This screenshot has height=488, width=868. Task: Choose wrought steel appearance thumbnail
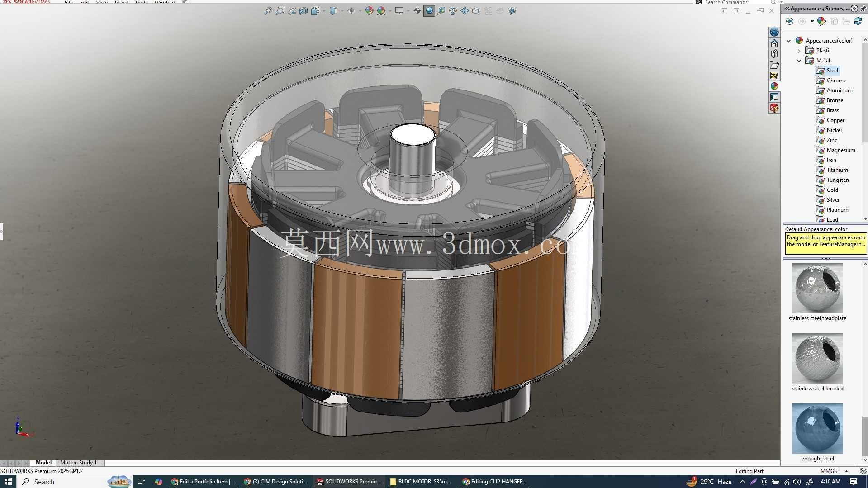click(817, 428)
